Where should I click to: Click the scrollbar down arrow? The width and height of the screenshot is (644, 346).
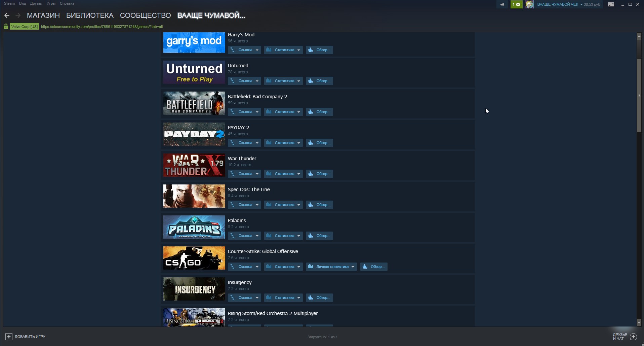click(639, 323)
